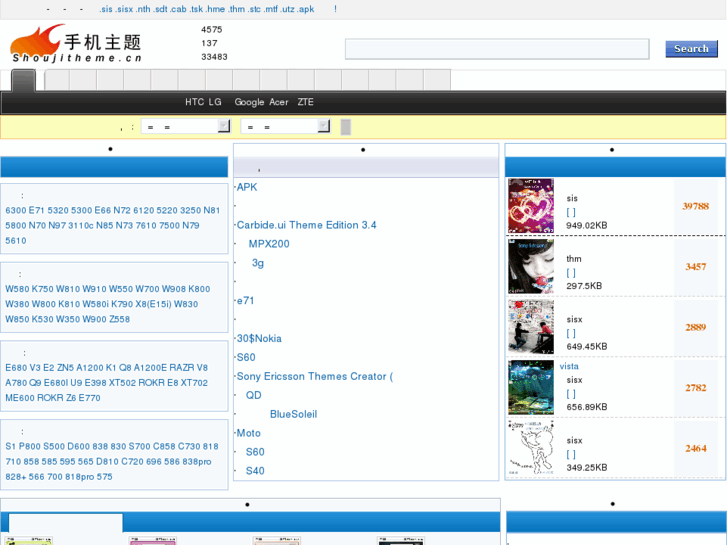Viewport: 727px width, 545px height.
Task: Click the [ ] link above 297.5KB
Action: (571, 273)
